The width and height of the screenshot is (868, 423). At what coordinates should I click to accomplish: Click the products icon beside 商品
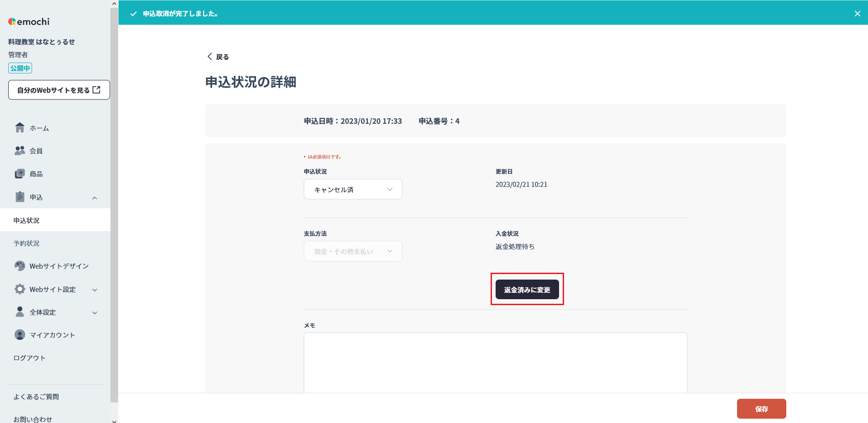(x=20, y=174)
